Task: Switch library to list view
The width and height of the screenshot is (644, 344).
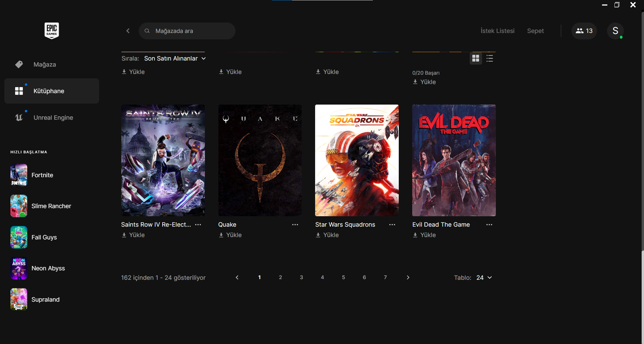Action: click(x=490, y=59)
